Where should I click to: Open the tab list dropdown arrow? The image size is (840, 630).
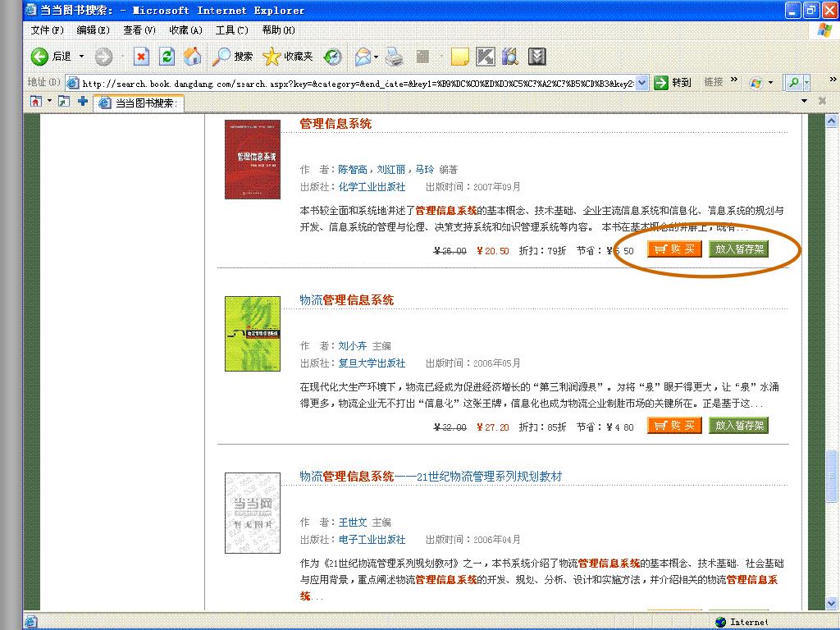click(x=804, y=101)
